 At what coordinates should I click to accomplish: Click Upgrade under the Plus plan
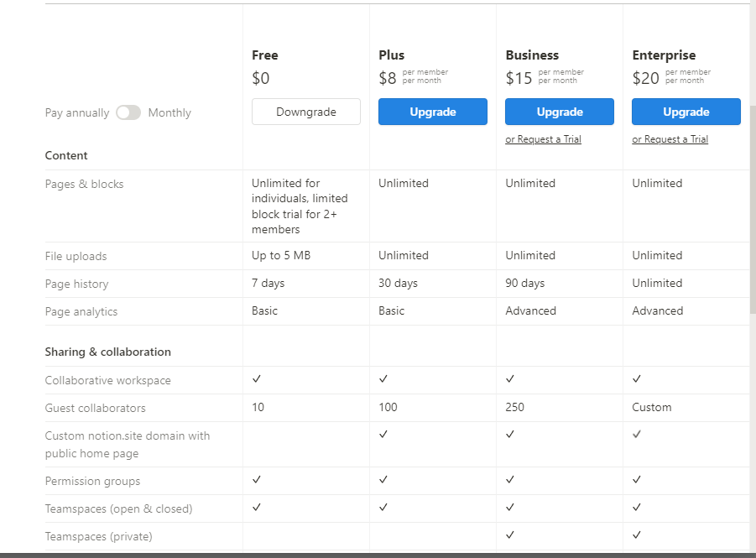[432, 112]
